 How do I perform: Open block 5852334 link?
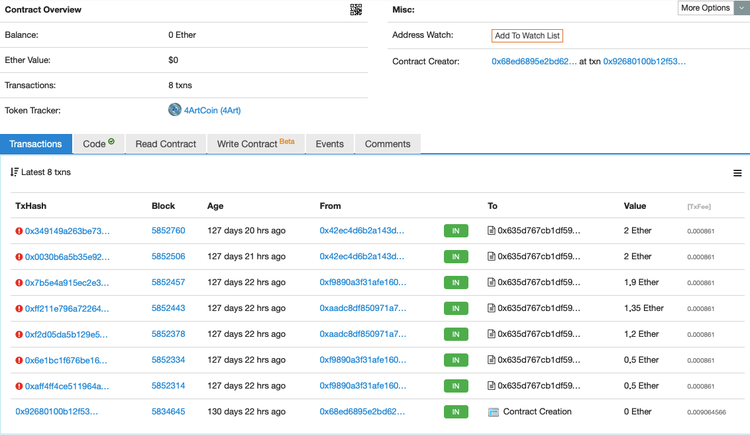pos(168,360)
